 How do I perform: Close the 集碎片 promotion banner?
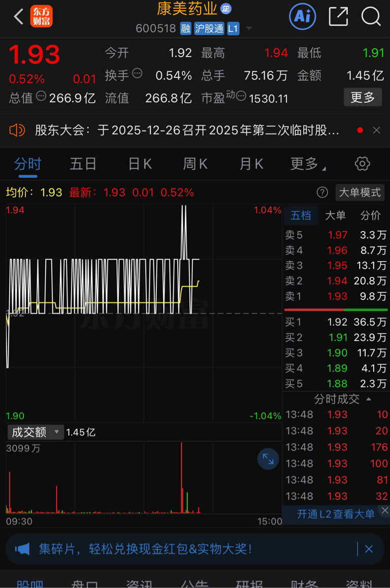pos(369,549)
